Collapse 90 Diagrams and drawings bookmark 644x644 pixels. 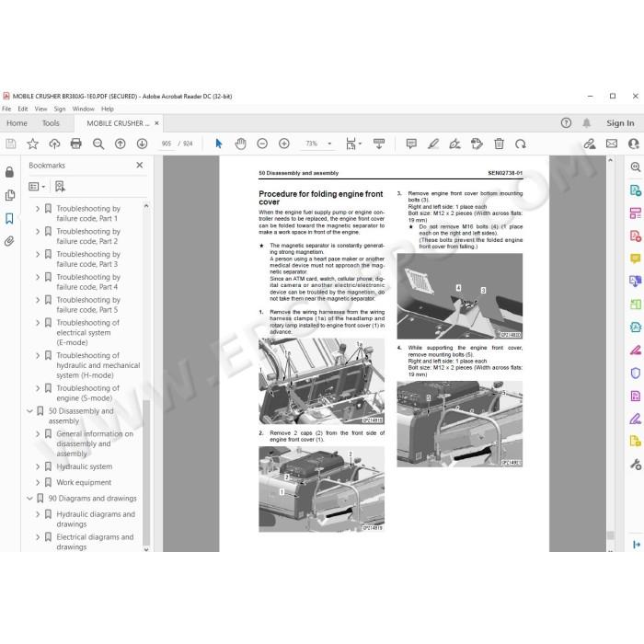click(x=29, y=499)
